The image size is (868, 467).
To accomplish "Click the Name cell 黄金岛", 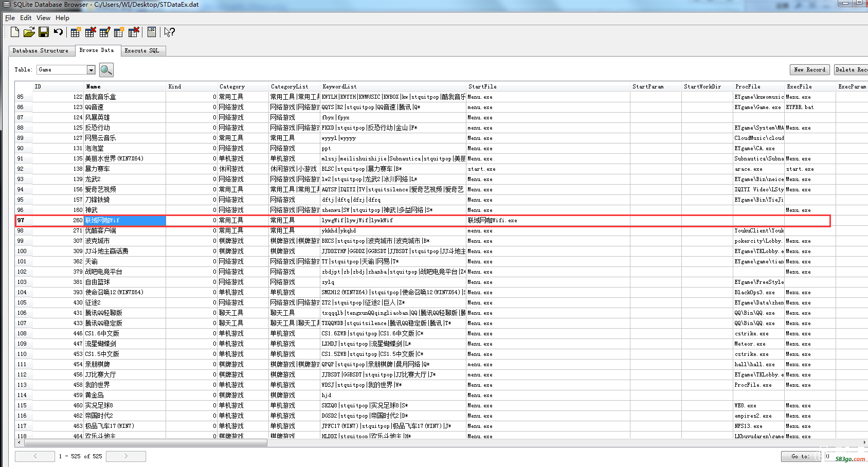I will pos(125,395).
